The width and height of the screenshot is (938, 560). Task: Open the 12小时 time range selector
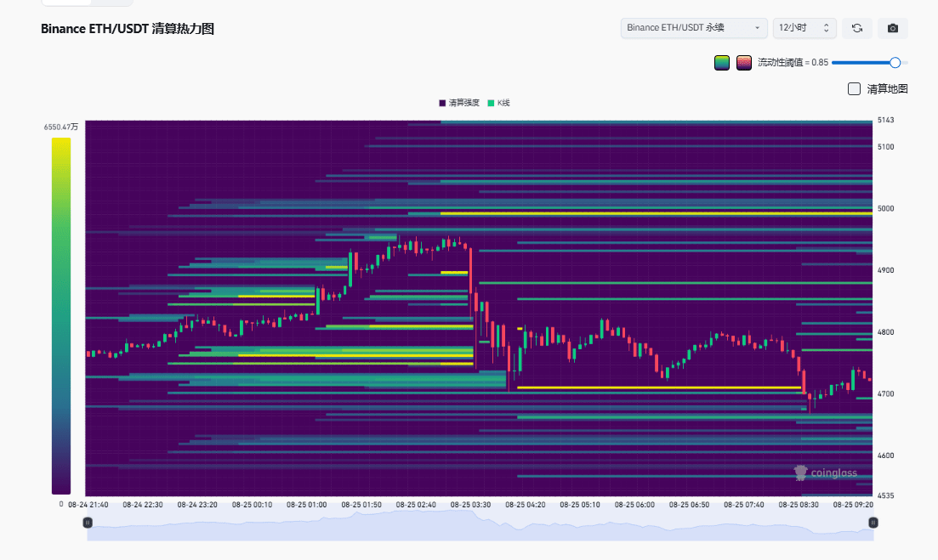(804, 28)
